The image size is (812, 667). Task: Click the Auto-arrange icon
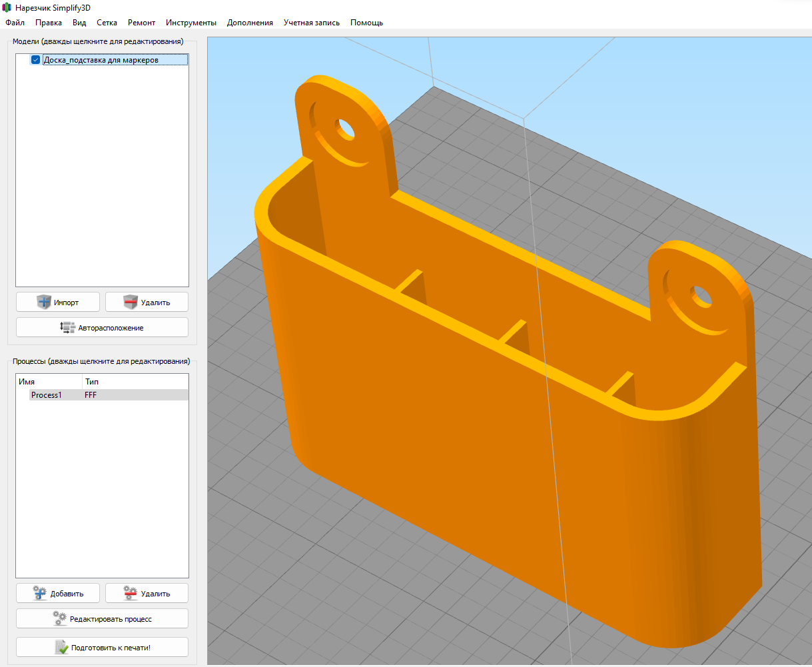(x=67, y=328)
